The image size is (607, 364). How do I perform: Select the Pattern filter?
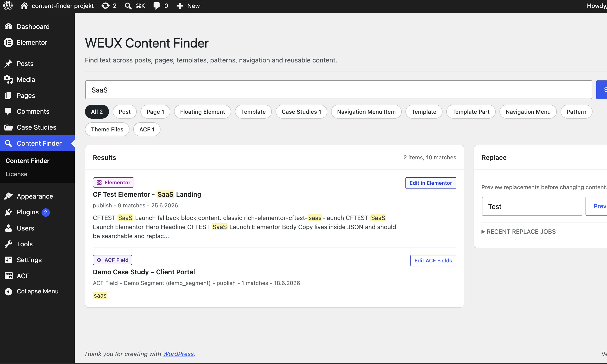576,112
